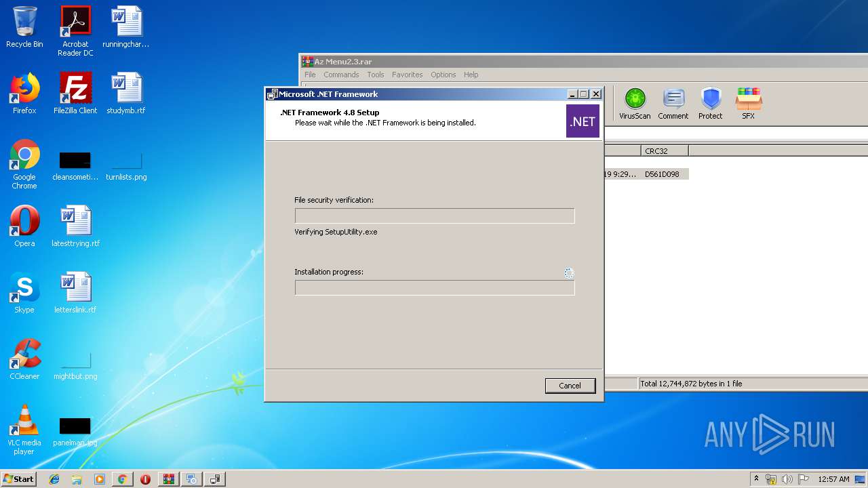The image size is (868, 488).
Task: Open the WinRAR File menu
Action: tap(310, 75)
